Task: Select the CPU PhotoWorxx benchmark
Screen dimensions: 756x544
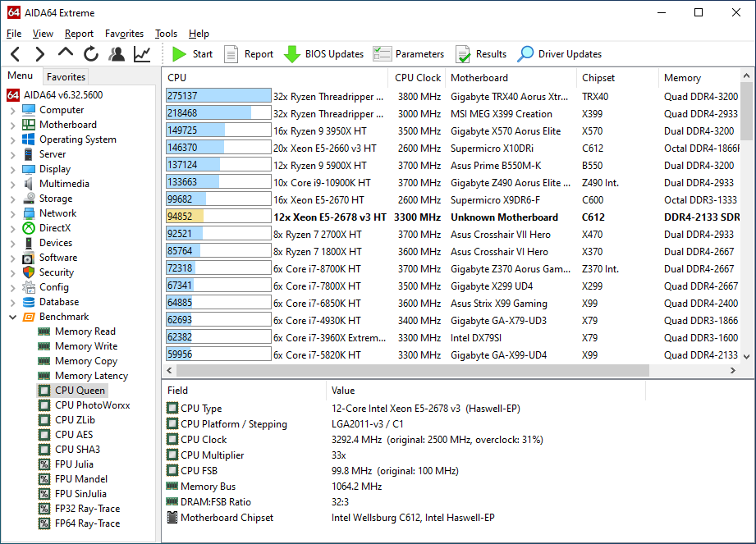Action: [x=92, y=405]
